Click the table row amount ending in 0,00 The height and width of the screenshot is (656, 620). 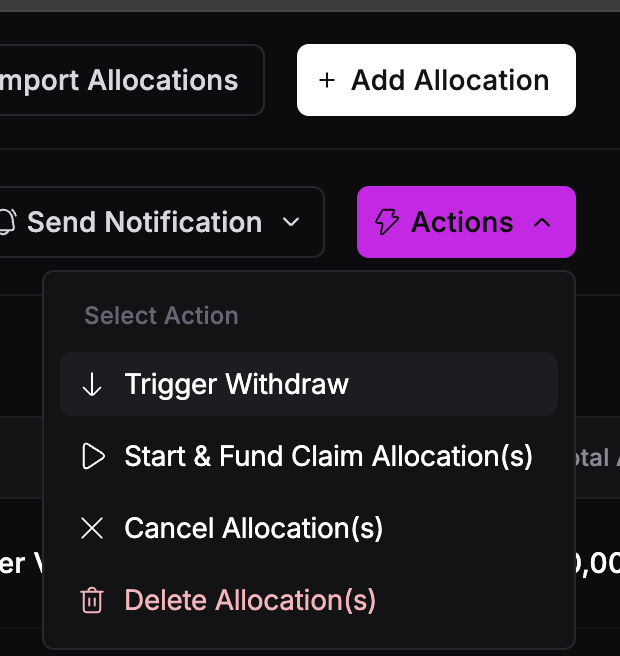tap(597, 563)
